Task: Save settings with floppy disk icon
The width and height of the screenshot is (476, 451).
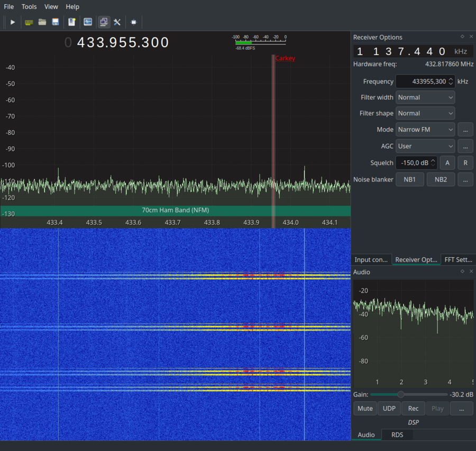Action: tap(55, 22)
